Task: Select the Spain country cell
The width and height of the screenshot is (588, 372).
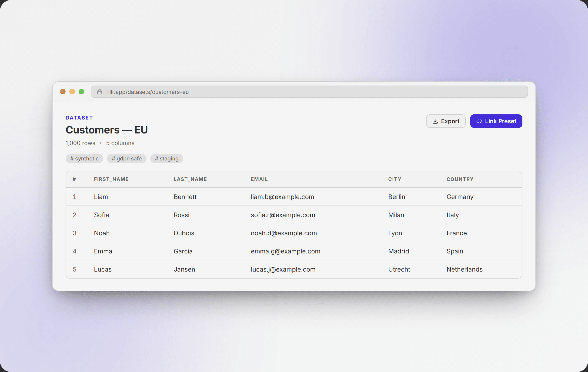Action: (x=455, y=251)
